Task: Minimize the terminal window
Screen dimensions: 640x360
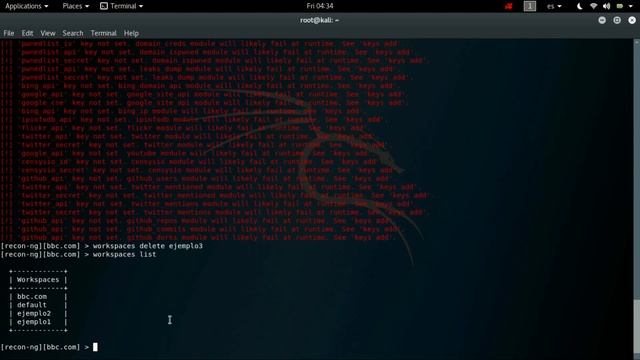Action: click(602, 20)
